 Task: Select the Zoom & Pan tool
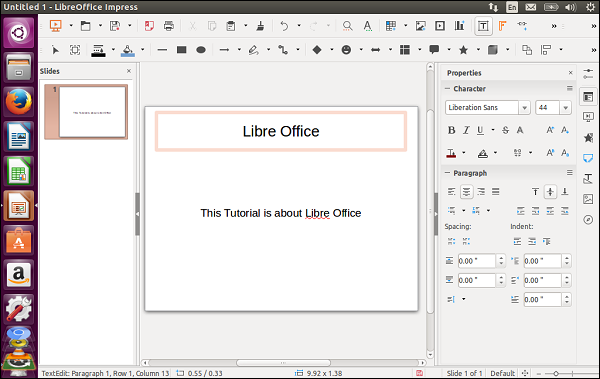click(75, 50)
